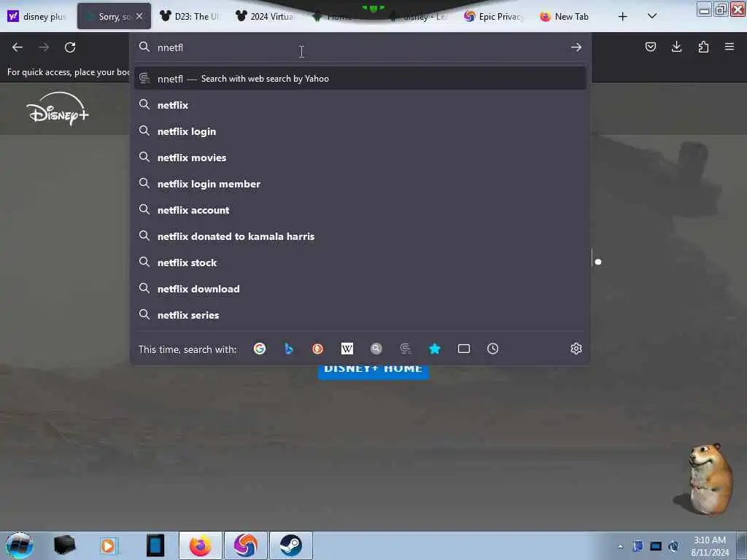Open search settings gear
This screenshot has width=747, height=560.
click(576, 349)
